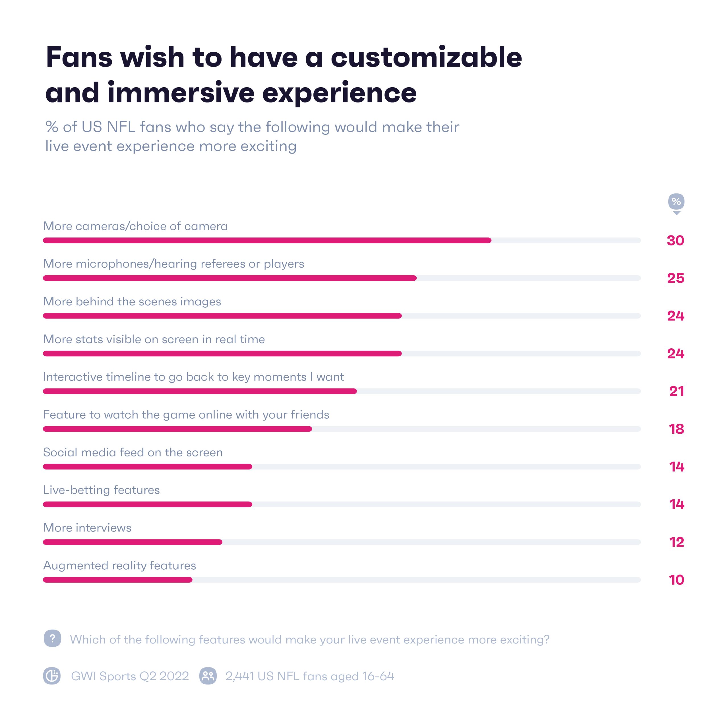Click the Social media feed on the screen label

click(x=133, y=452)
